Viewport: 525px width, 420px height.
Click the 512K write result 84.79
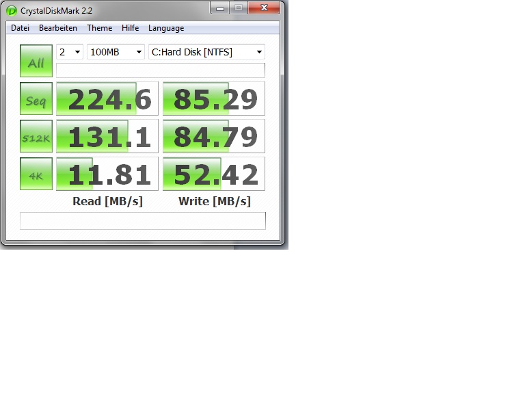(x=213, y=136)
